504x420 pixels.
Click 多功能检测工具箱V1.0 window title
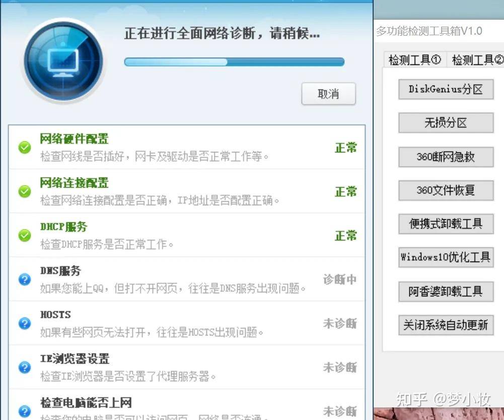[429, 31]
